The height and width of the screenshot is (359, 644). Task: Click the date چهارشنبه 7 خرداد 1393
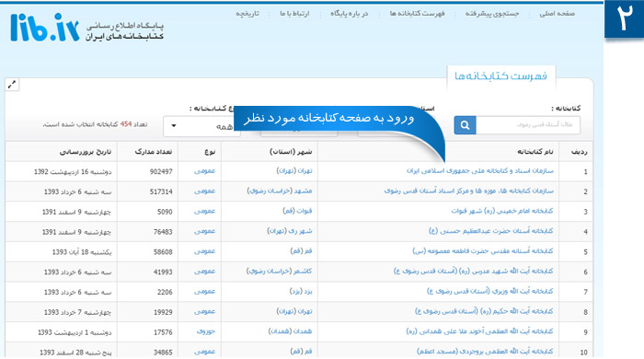pos(77,312)
